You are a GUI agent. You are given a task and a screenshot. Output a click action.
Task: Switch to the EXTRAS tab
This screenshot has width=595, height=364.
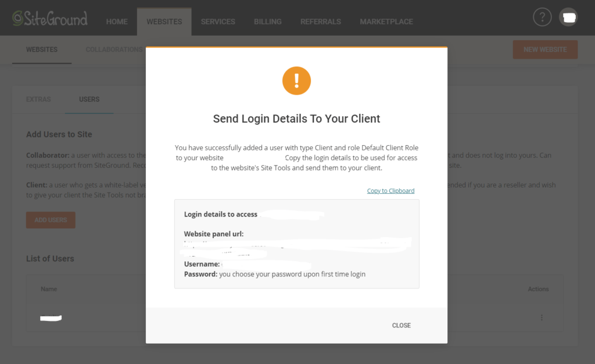38,99
